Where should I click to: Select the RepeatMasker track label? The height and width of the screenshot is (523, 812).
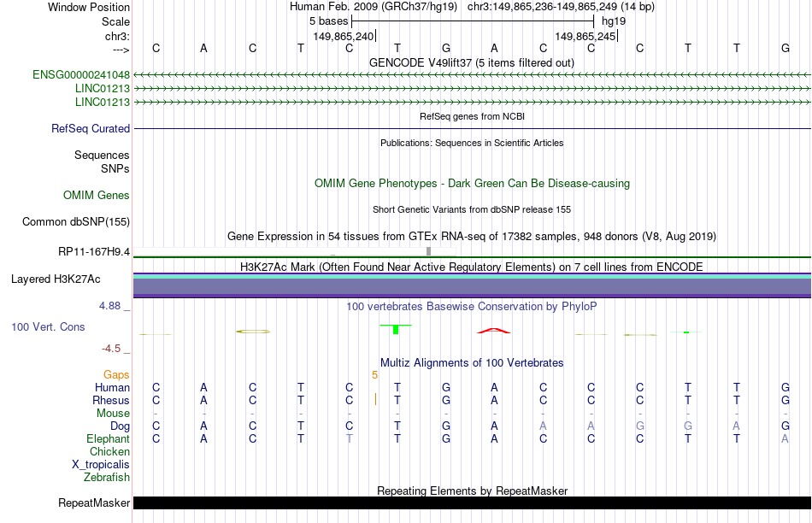(x=94, y=502)
